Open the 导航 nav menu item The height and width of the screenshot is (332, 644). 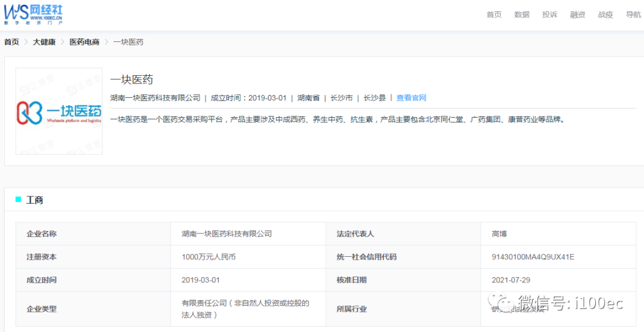coord(633,15)
